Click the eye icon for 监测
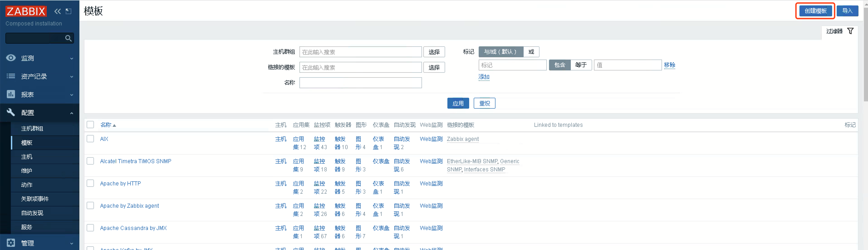 11,58
